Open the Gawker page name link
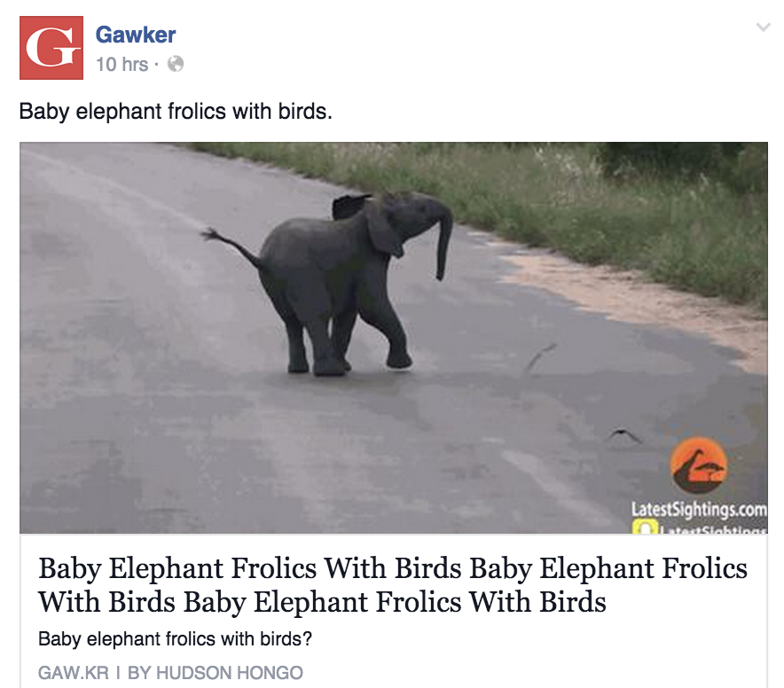This screenshot has width=784, height=688. click(136, 35)
